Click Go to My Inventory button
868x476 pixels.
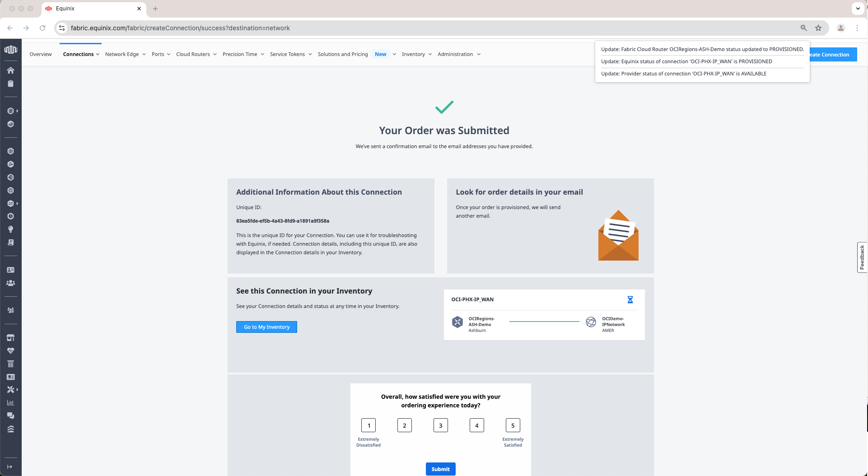pos(266,327)
